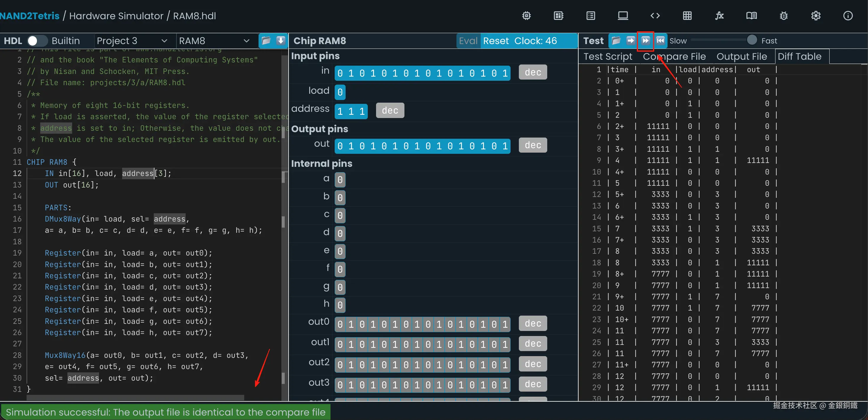Click the angle-brackets code icon

[x=655, y=15]
